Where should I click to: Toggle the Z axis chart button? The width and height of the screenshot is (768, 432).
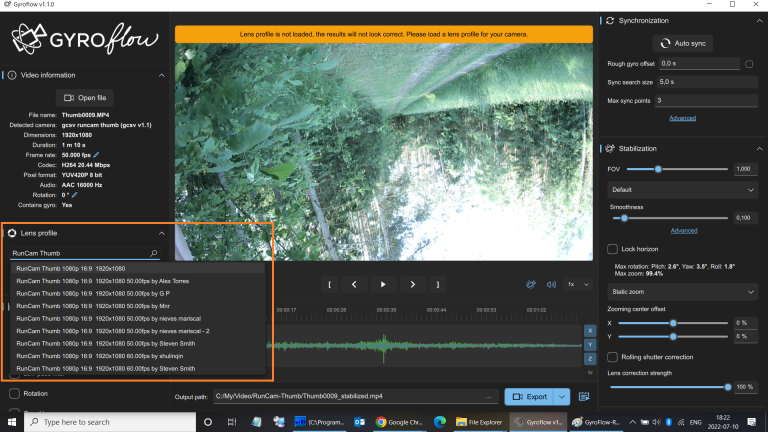(590, 359)
